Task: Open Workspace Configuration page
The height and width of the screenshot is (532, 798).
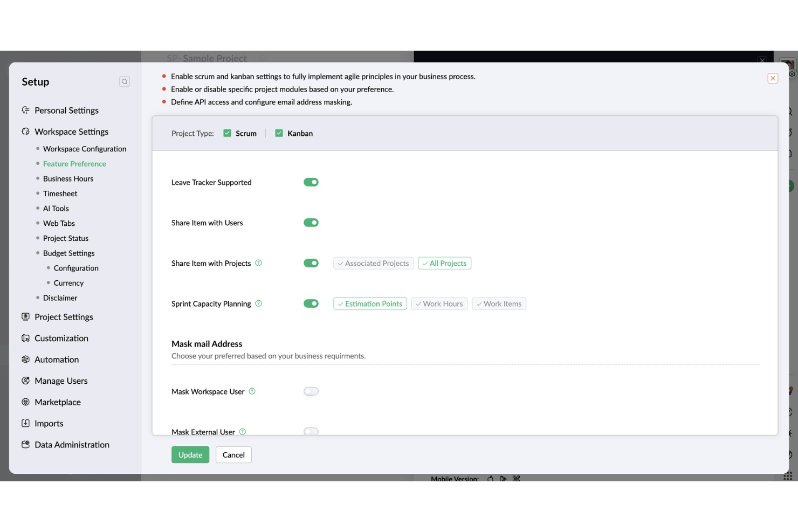Action: coord(85,149)
